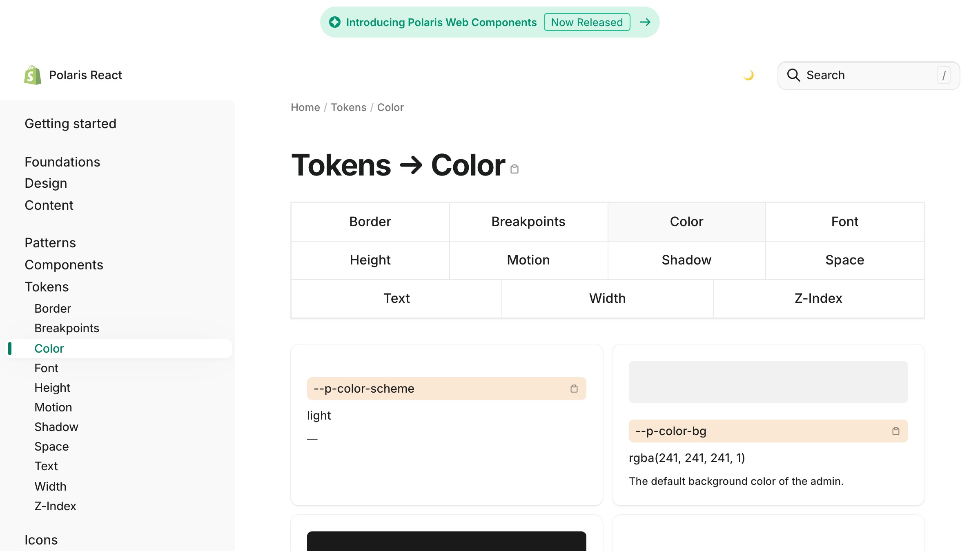This screenshot has height=551, width=980.
Task: Open Patterns in sidebar
Action: point(50,243)
